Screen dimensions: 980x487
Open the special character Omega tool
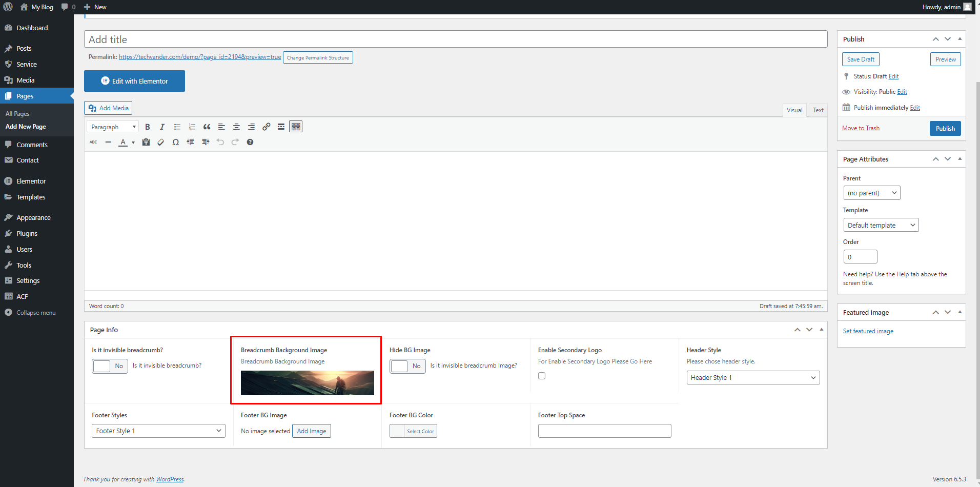click(x=175, y=143)
